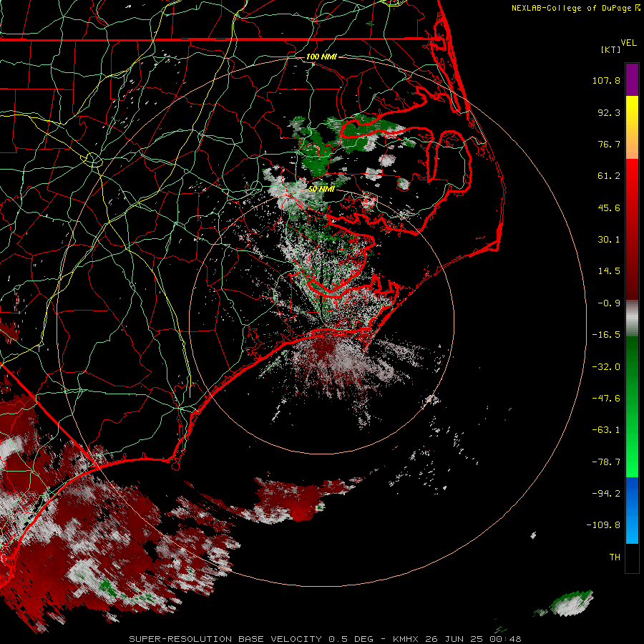
Task: Select the gray zero-velocity segment of the color bar
Action: click(x=632, y=318)
